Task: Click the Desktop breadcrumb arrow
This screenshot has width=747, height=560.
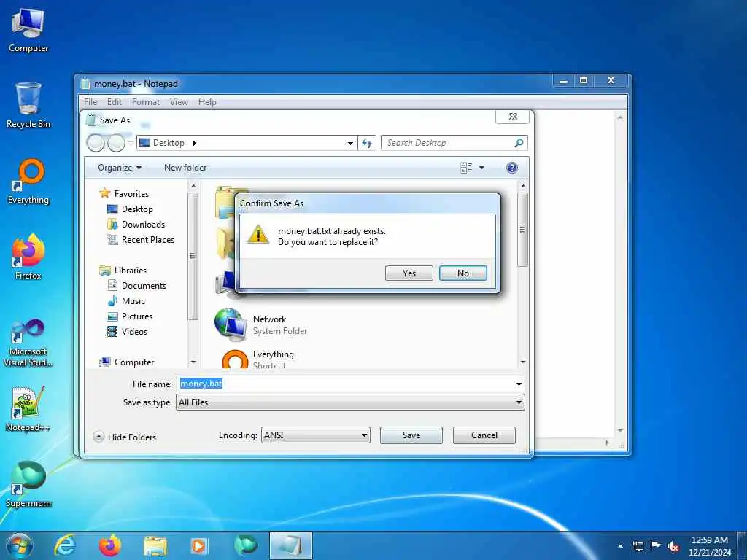Action: coord(194,143)
